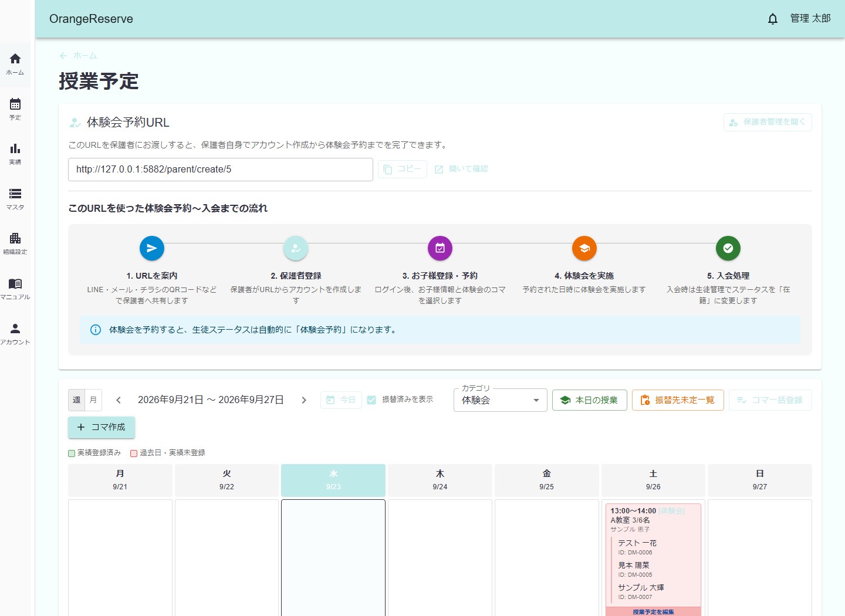Click the 土 9/26 column header

tap(653, 480)
